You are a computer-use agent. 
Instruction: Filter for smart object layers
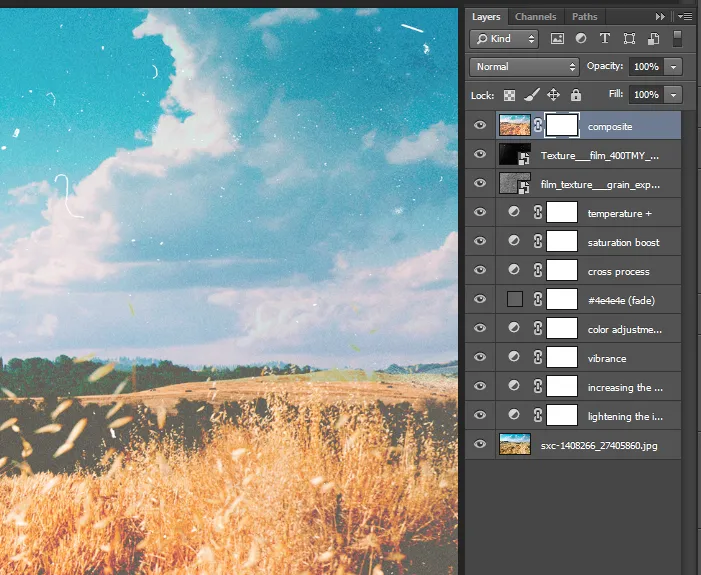(x=653, y=39)
